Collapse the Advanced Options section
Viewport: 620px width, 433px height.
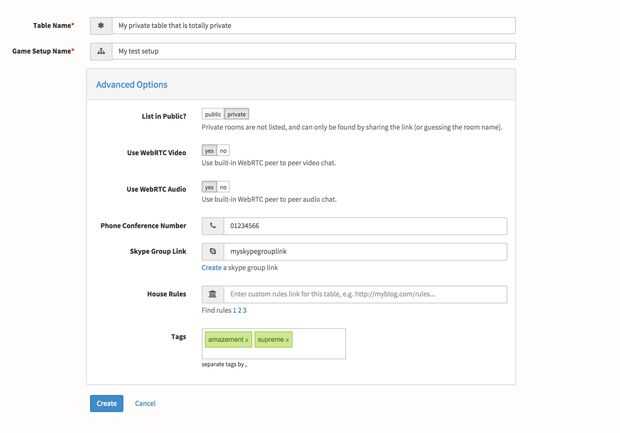[x=132, y=85]
